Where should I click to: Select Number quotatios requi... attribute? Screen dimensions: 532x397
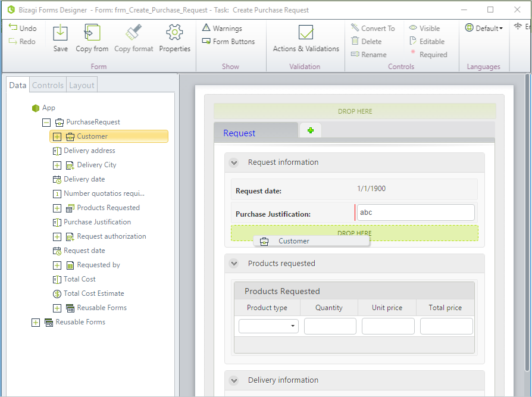pos(104,193)
